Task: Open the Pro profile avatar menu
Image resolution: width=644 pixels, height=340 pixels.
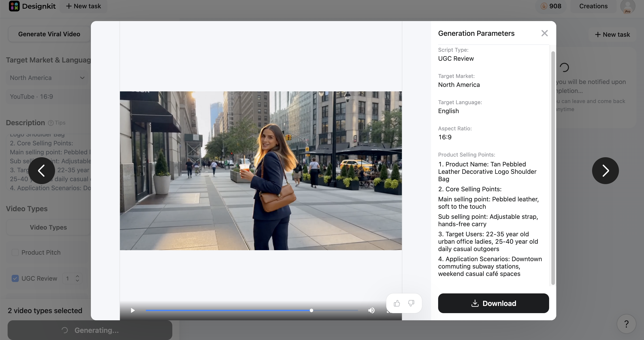Action: [627, 6]
